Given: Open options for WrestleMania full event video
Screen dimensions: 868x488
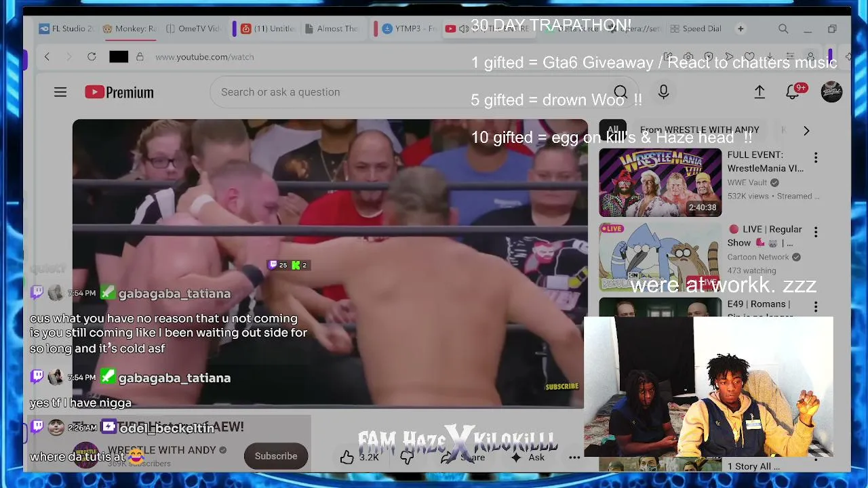Looking at the screenshot, I should pos(816,158).
